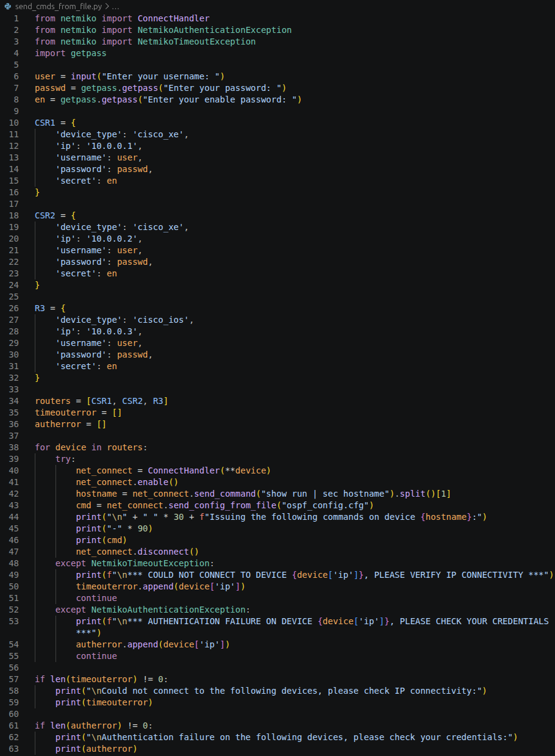Image resolution: width=555 pixels, height=756 pixels.
Task: Click the 'continue' keyword on line 51
Action: pos(96,598)
